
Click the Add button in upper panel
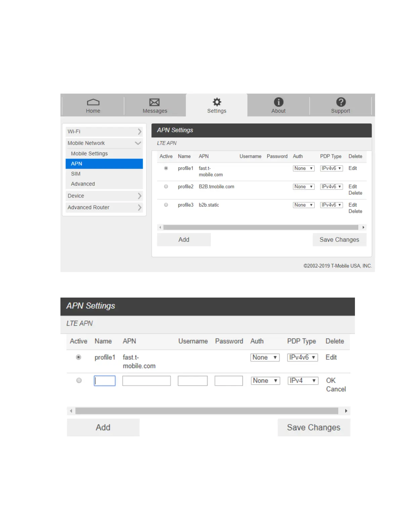[x=184, y=240]
